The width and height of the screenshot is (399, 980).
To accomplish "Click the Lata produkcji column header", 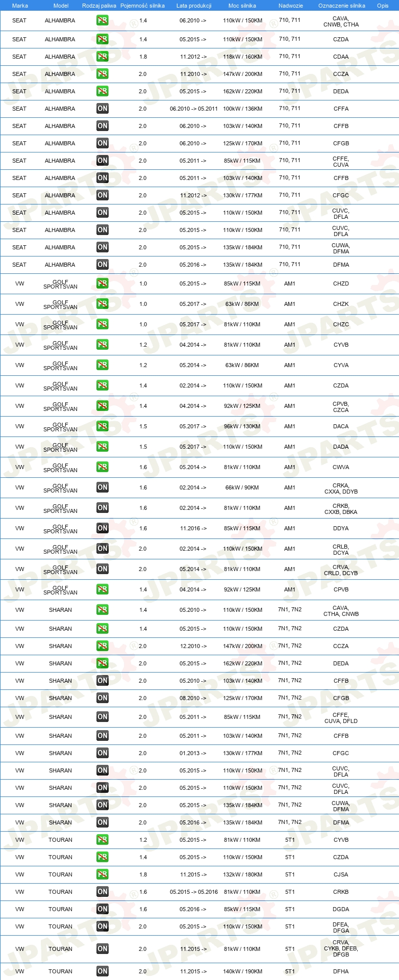I will point(194,6).
